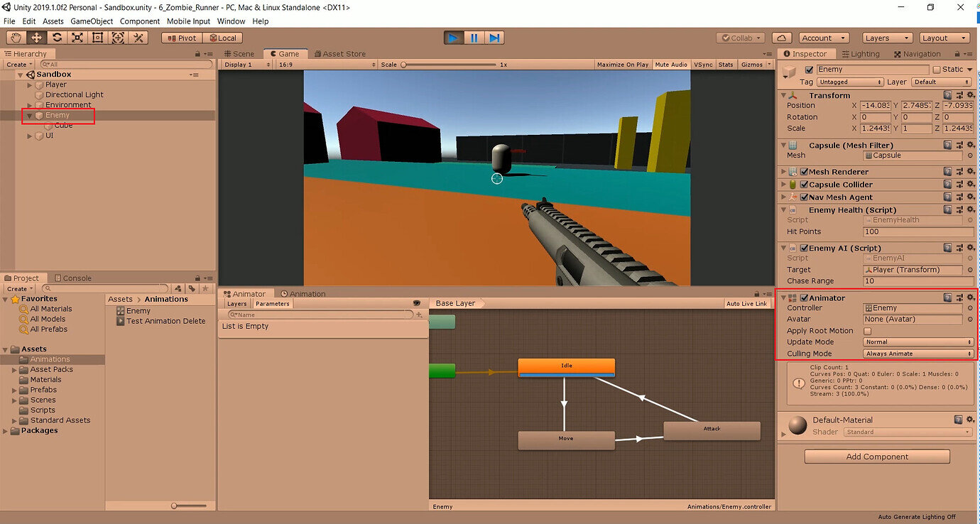Select the Rect Transform tool

point(97,37)
